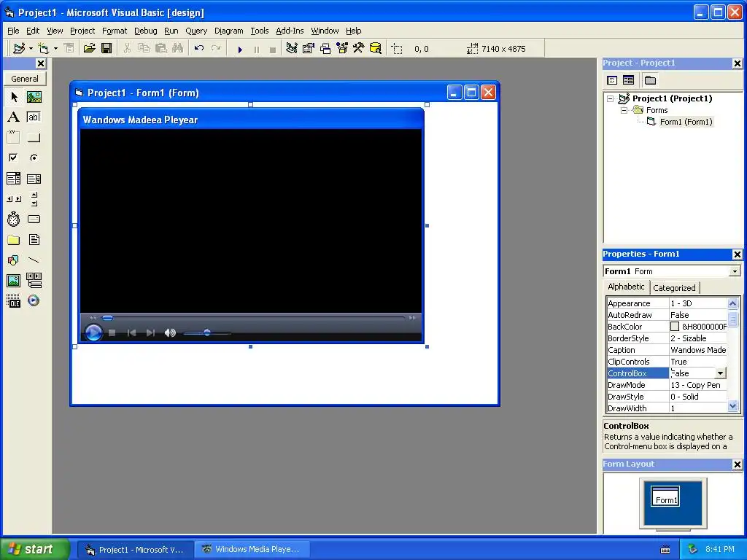Click View Code icon in Project panel
This screenshot has height=560, width=747.
tap(612, 80)
